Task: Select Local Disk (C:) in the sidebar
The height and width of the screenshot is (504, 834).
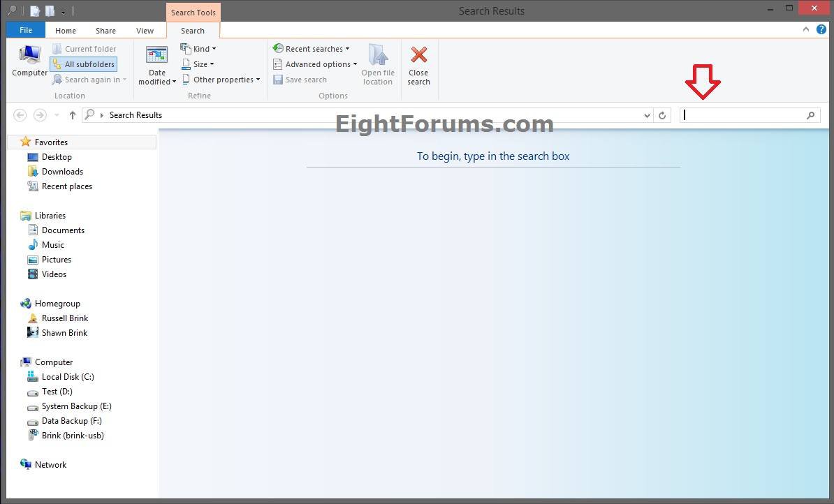Action: point(68,376)
